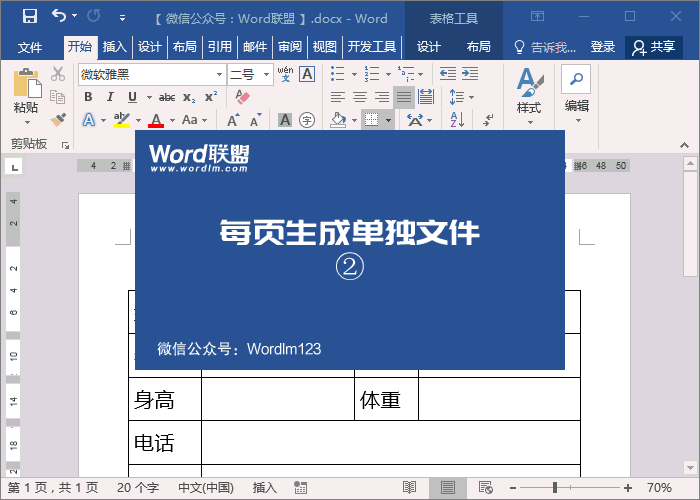Viewport: 700px width, 500px height.
Task: Customize the Quick Access Toolbar
Action: (122, 18)
